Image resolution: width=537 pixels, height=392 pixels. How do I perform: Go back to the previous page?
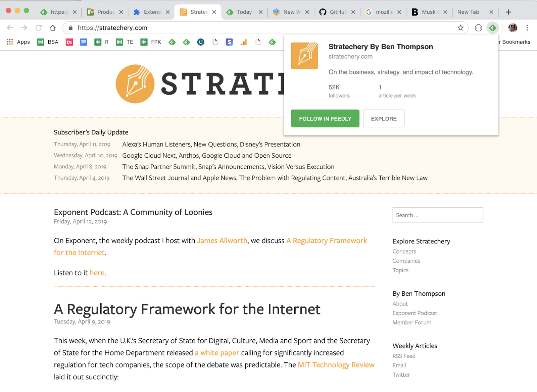pyautogui.click(x=10, y=28)
